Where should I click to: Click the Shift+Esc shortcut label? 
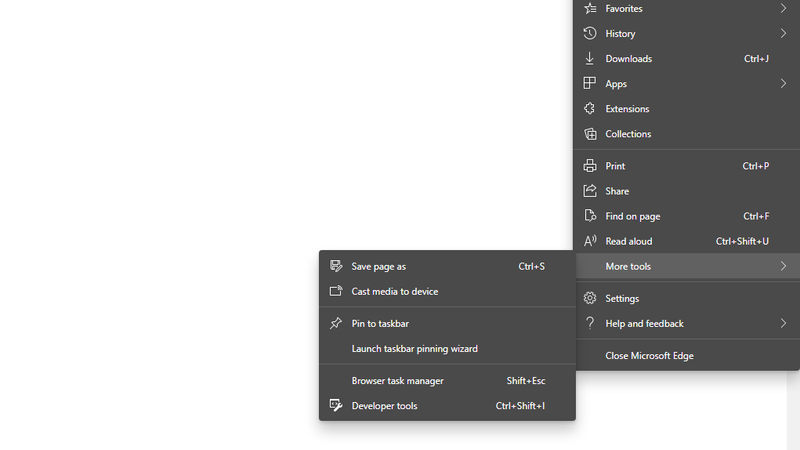526,380
